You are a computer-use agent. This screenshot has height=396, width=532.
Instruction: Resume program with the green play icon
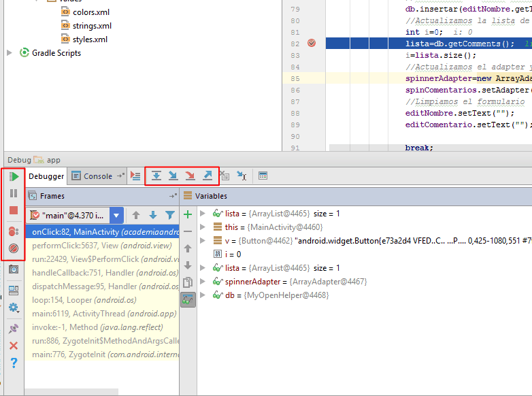14,176
